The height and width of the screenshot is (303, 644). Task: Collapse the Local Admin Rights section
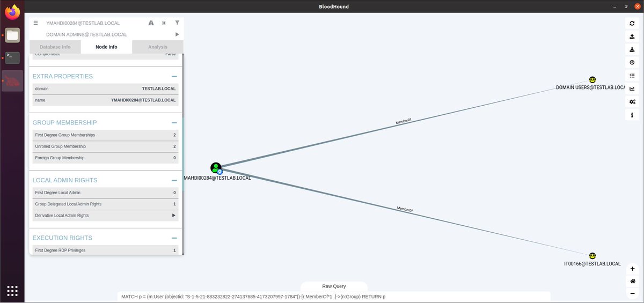[174, 181]
